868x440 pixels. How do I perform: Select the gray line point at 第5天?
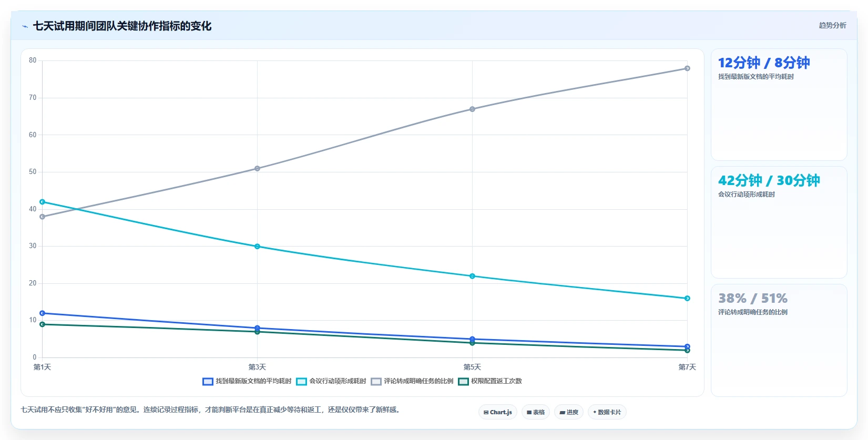click(472, 109)
